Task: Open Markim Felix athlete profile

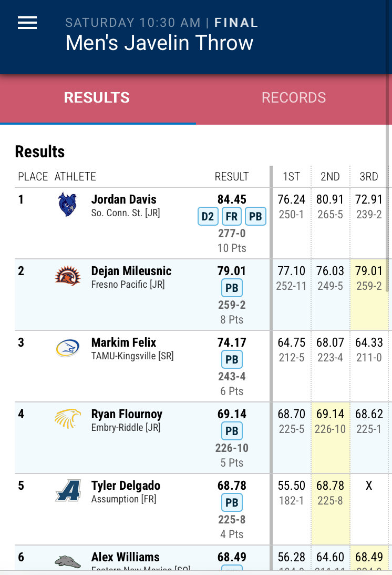Action: (123, 342)
